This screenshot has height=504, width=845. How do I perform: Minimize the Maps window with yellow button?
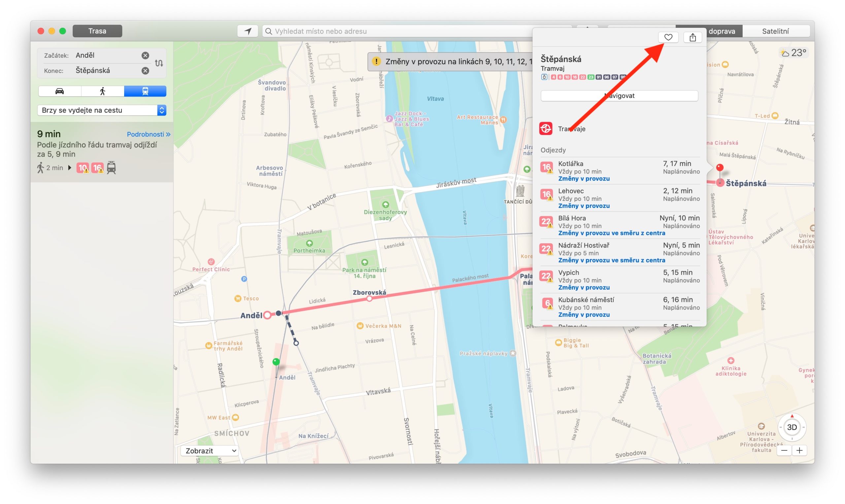click(51, 31)
